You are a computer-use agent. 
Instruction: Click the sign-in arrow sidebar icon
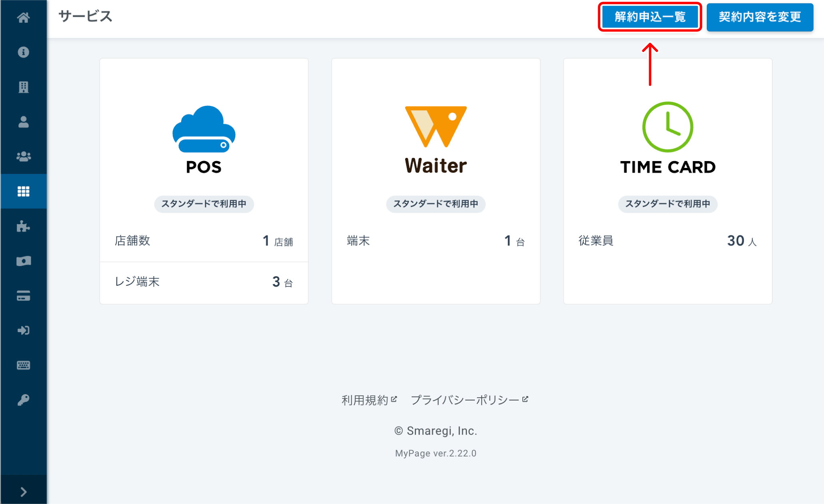click(23, 331)
